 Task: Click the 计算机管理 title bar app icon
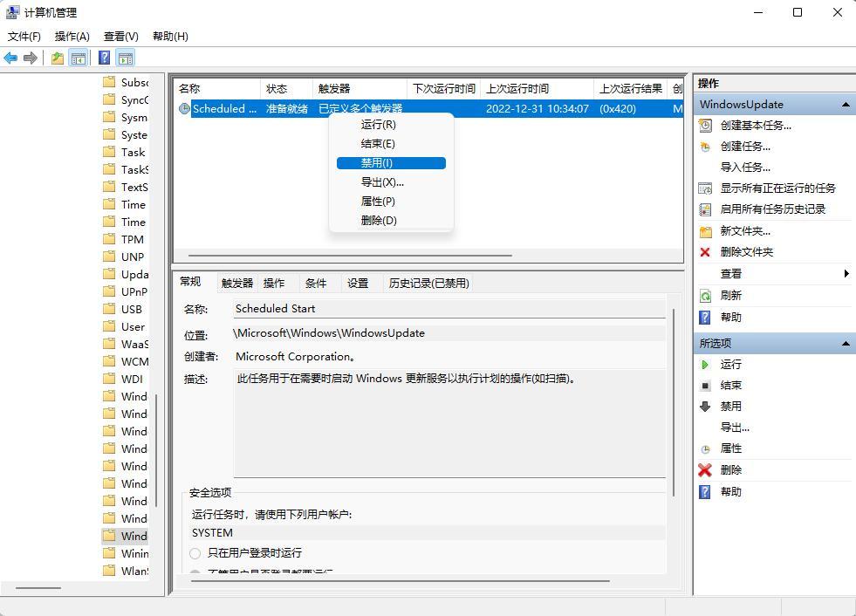[x=12, y=12]
